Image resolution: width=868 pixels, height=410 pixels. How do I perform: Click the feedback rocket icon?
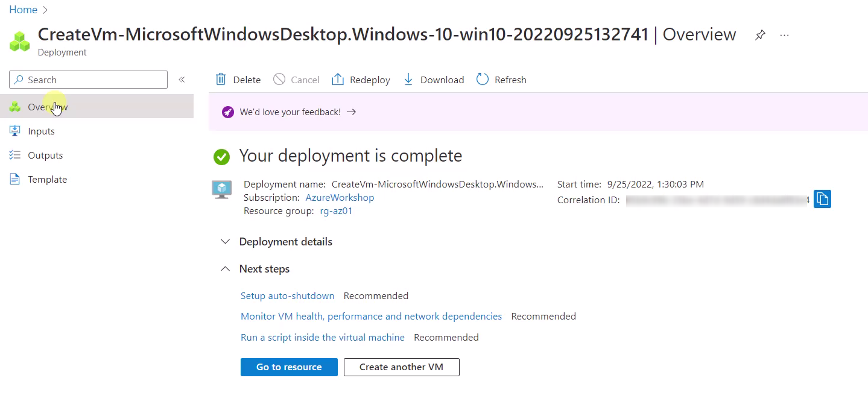[227, 112]
